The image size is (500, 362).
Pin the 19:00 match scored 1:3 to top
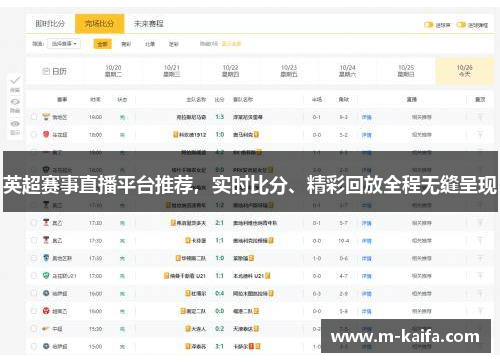[480, 117]
